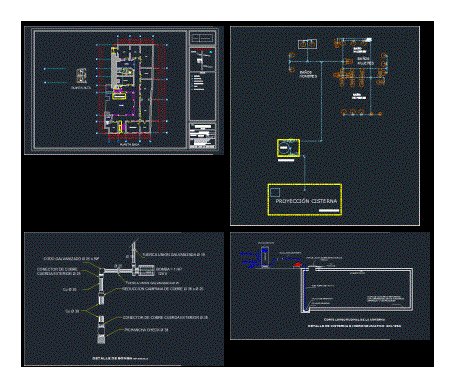Select the check valve at the suction pipe bottom

(101, 339)
